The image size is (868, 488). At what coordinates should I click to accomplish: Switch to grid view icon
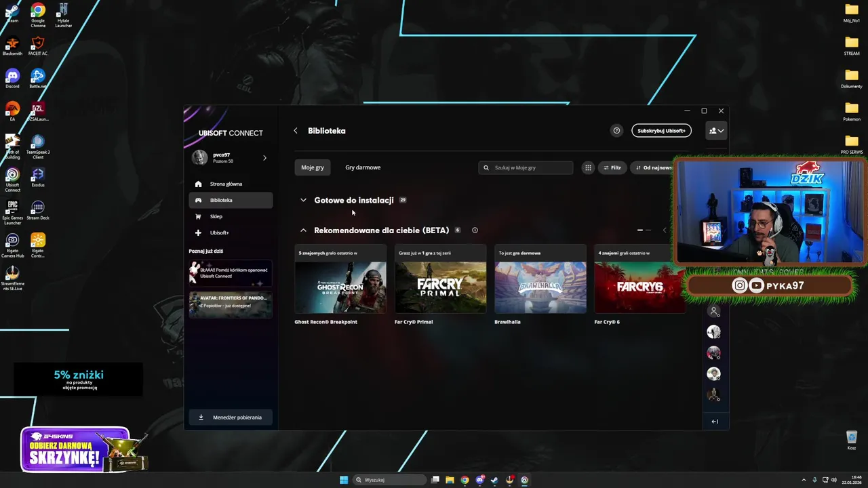(x=588, y=167)
